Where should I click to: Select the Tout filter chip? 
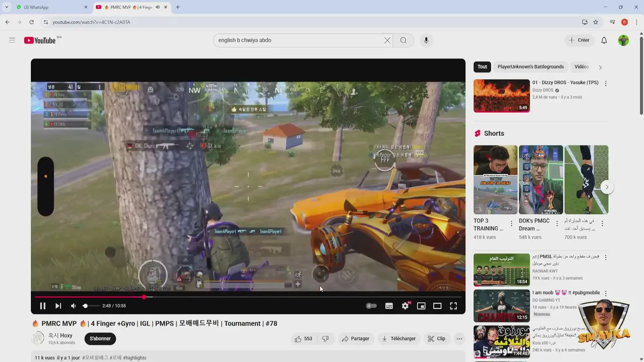tap(482, 67)
